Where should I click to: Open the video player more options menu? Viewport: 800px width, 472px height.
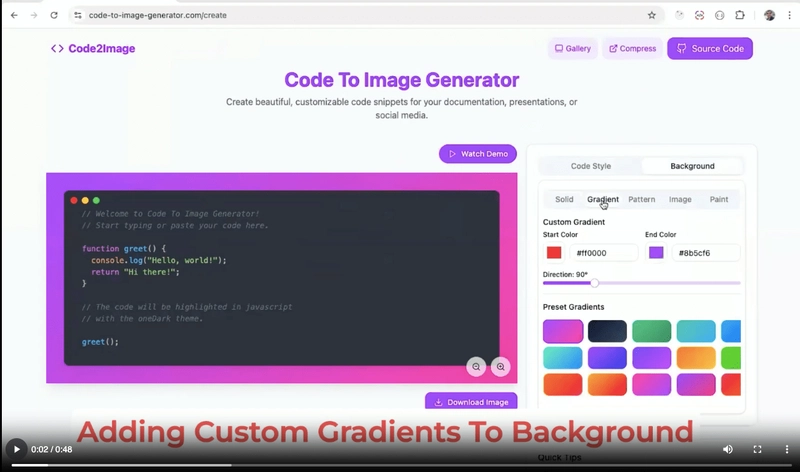click(787, 449)
